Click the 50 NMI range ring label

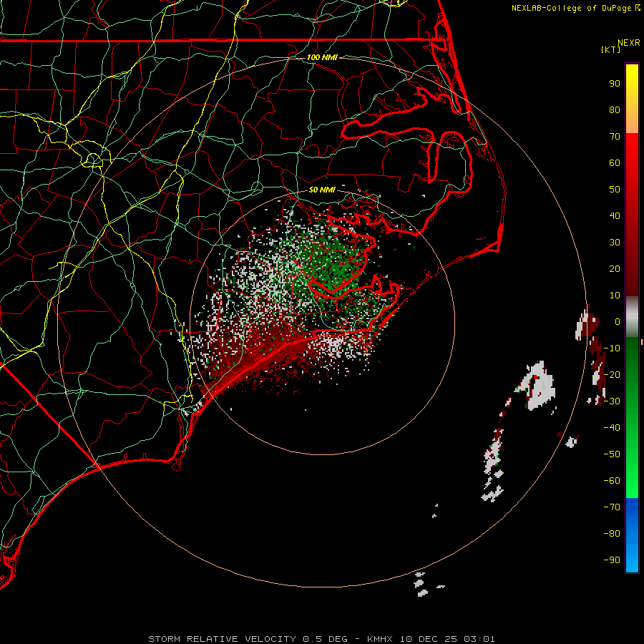tap(322, 190)
